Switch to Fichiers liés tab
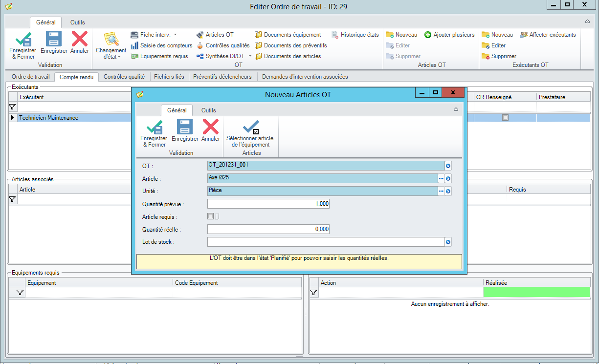The image size is (599, 364). pos(169,77)
